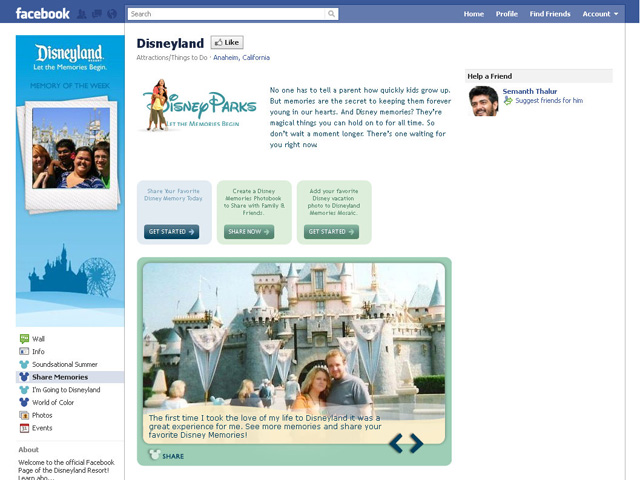The width and height of the screenshot is (640, 480).
Task: Click the Facebook logo
Action: click(42, 13)
